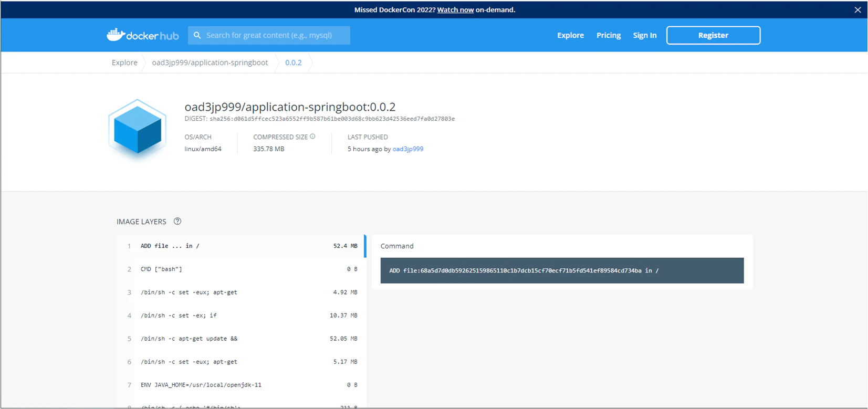This screenshot has width=868, height=409.
Task: Click the search magnifier icon
Action: (197, 35)
